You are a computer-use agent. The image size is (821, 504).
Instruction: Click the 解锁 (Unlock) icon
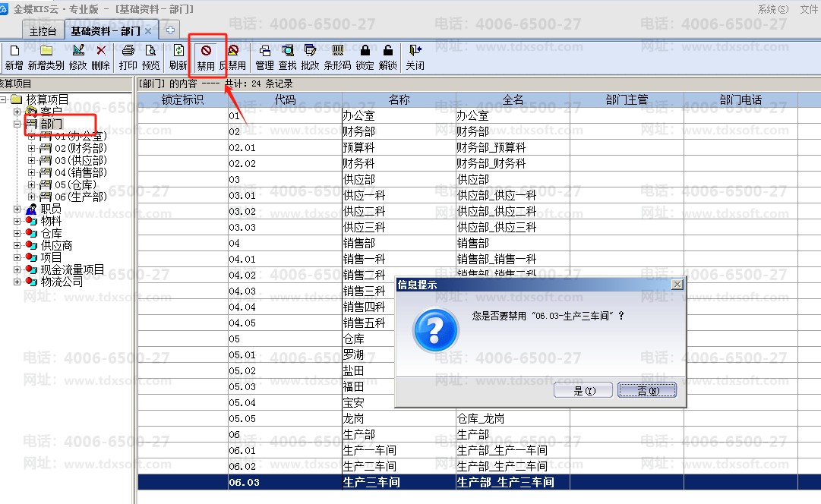pyautogui.click(x=387, y=51)
